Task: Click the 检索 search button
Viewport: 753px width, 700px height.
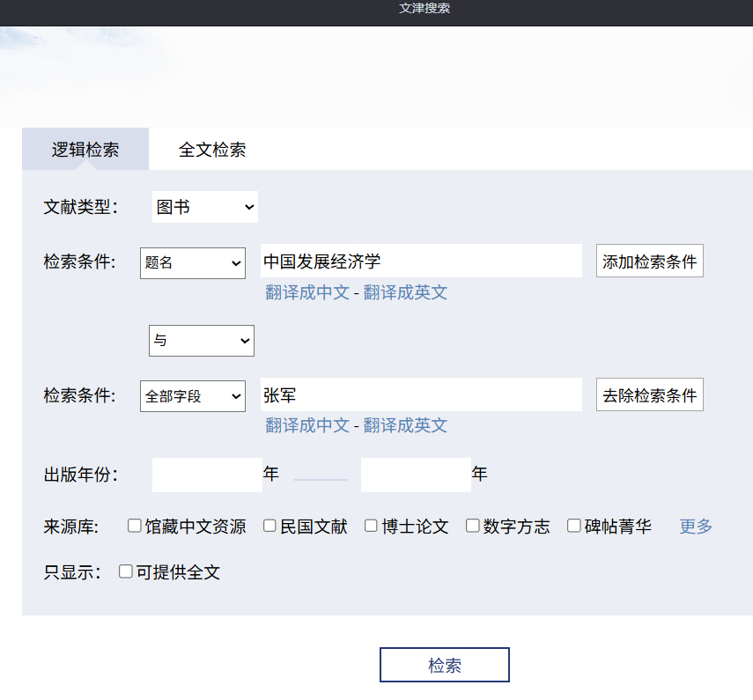Action: [444, 665]
